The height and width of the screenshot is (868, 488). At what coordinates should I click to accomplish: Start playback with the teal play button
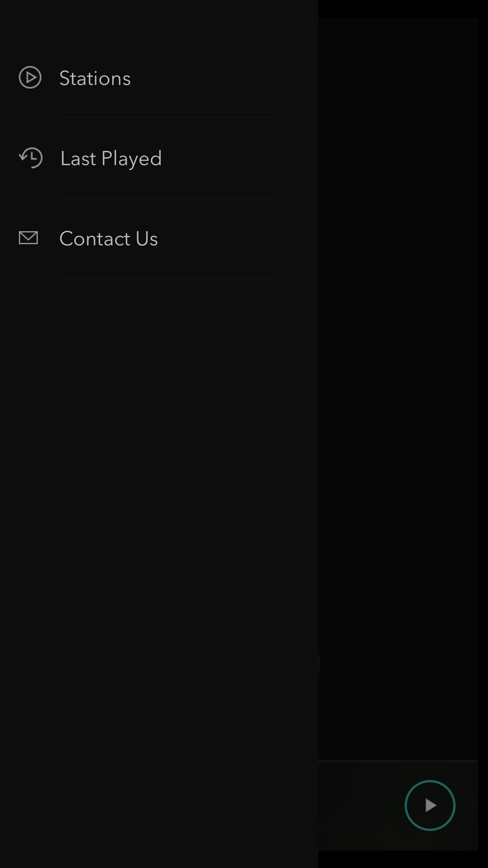(x=430, y=805)
